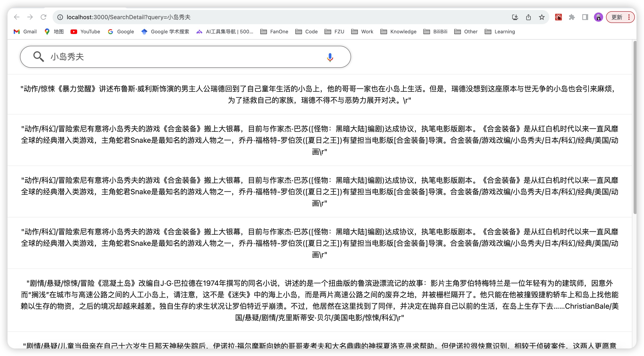Click the 更新 update button
Image resolution: width=644 pixels, height=356 pixels.
click(617, 17)
